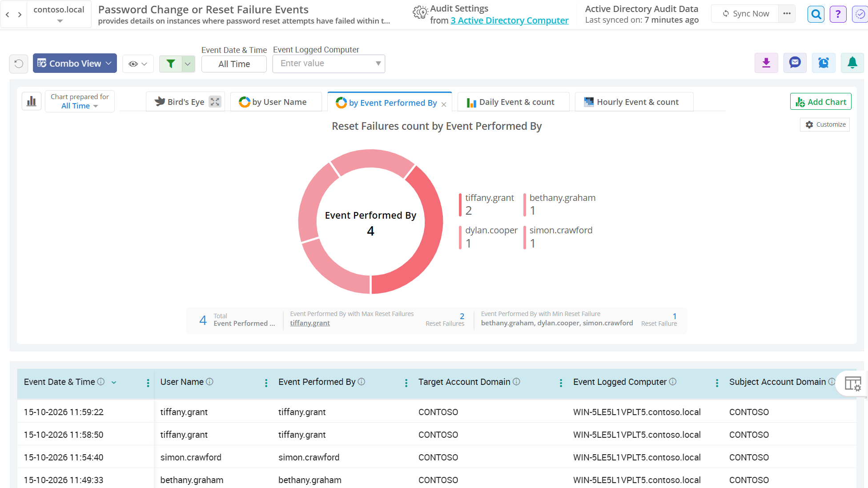Open Event Performed By column options menu
868x488 pixels.
tap(406, 383)
